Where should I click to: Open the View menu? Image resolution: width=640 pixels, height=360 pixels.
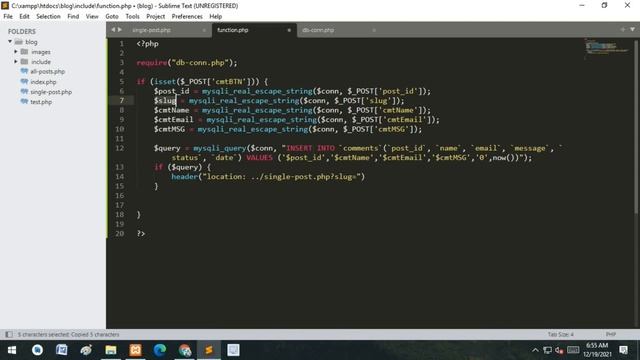pyautogui.click(x=92, y=16)
